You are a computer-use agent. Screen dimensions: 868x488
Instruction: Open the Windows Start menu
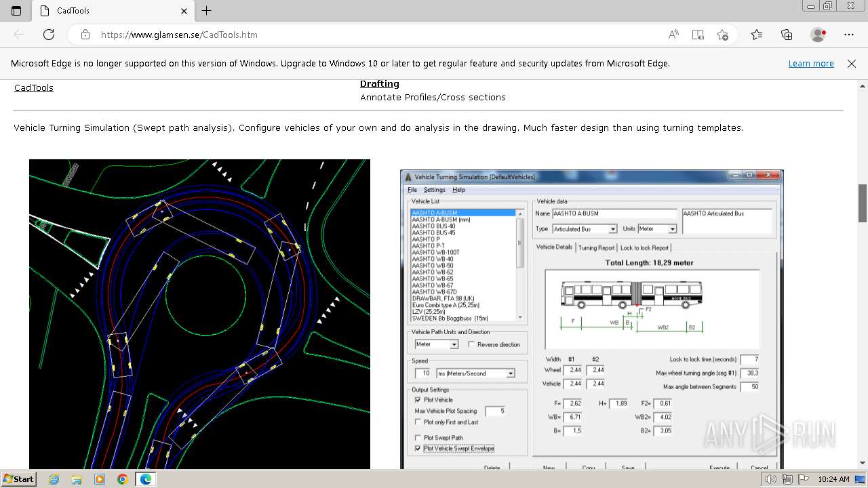click(x=18, y=479)
